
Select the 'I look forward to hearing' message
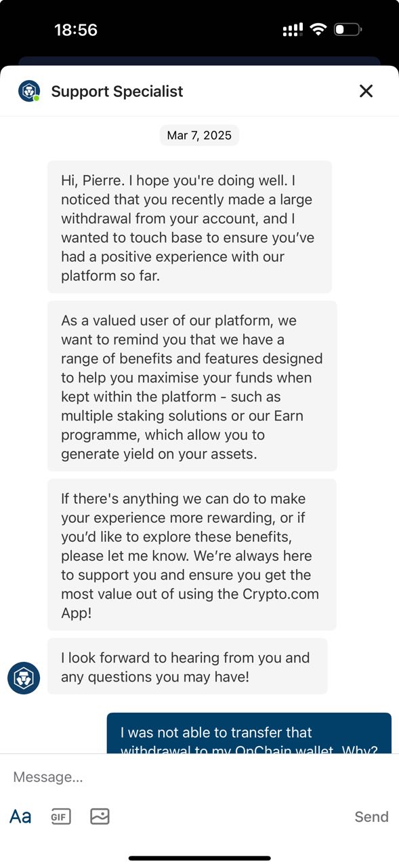[188, 666]
